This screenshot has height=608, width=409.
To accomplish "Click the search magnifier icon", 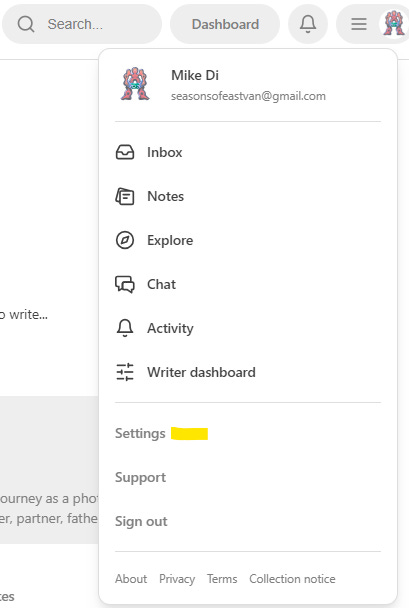I will point(26,24).
